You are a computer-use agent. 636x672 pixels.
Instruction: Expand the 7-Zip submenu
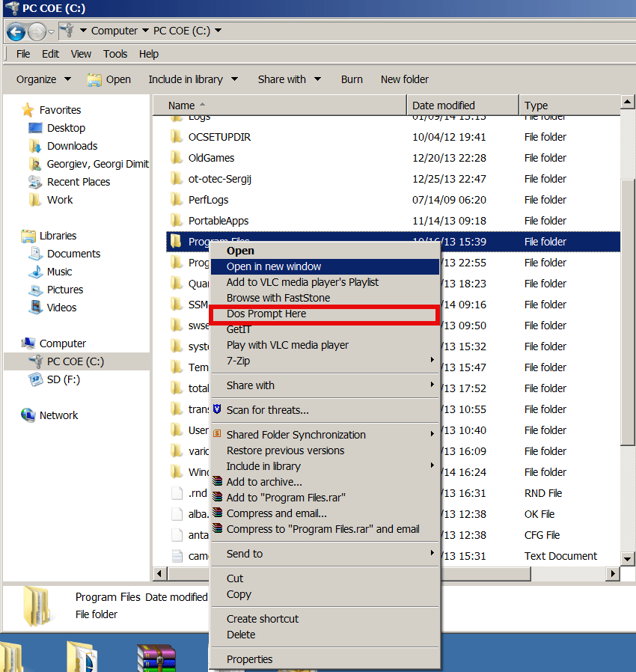pyautogui.click(x=432, y=360)
